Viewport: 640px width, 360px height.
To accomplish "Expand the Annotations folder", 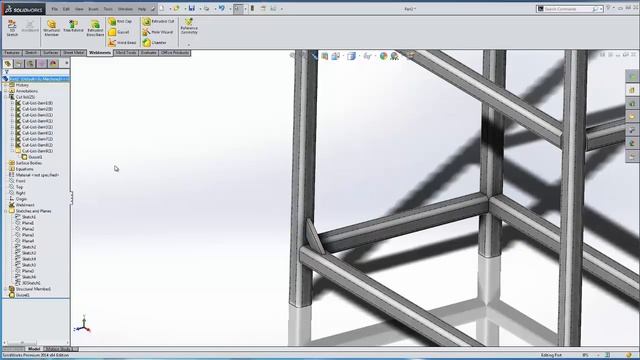I will (6, 91).
